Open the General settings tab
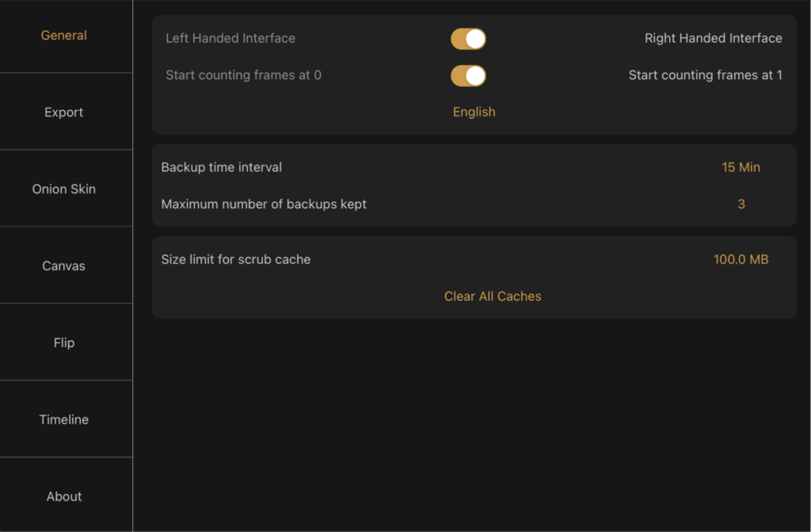This screenshot has width=811, height=532. coord(64,35)
